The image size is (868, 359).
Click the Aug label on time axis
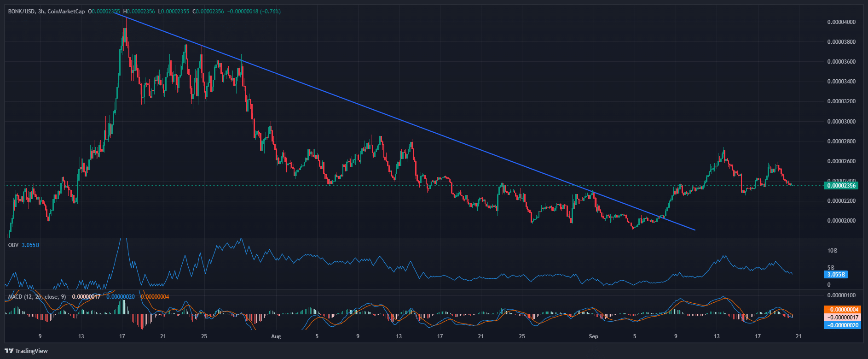pyautogui.click(x=276, y=336)
